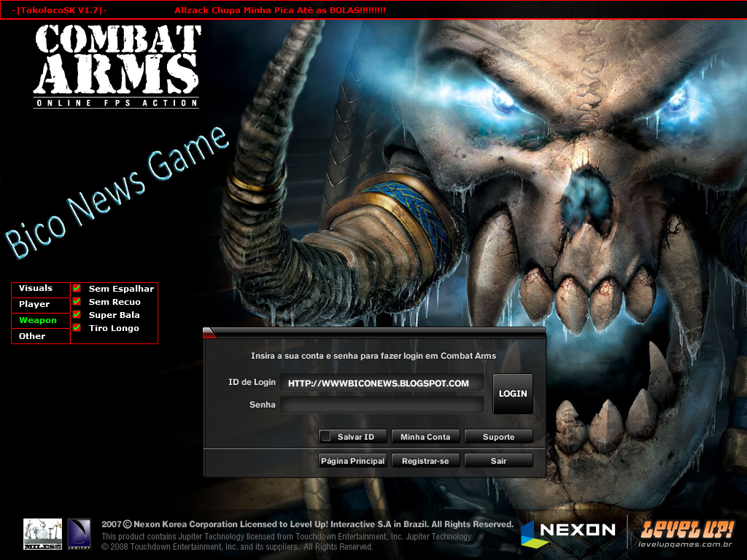The height and width of the screenshot is (560, 747).
Task: Click the Sem Espalhar label text
Action: coord(121,289)
